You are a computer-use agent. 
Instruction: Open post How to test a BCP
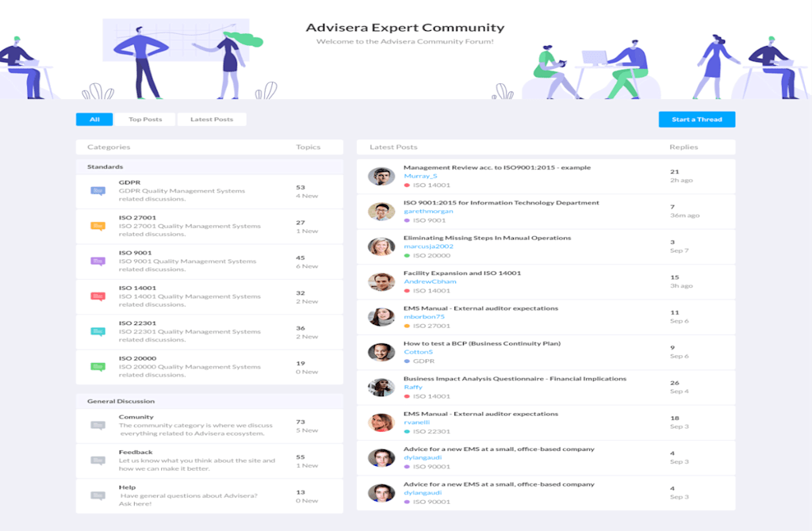click(x=482, y=344)
